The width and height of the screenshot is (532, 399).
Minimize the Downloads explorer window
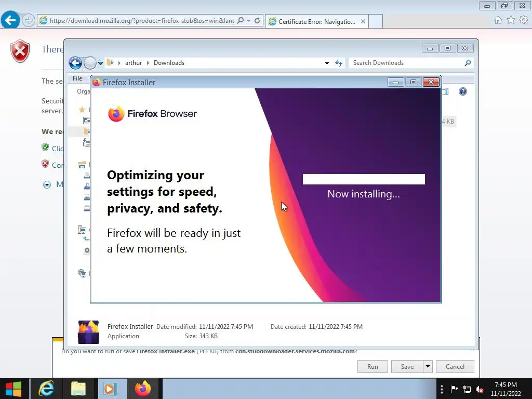pyautogui.click(x=430, y=48)
